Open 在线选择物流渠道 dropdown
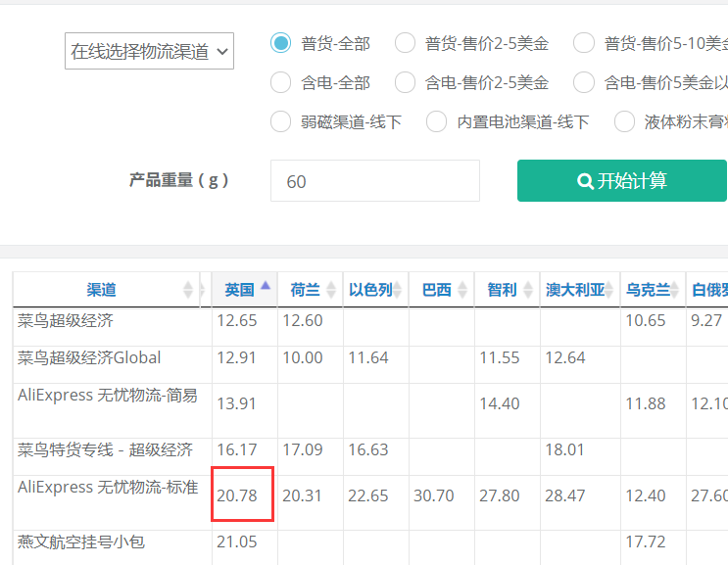This screenshot has width=728, height=565. pos(149,51)
